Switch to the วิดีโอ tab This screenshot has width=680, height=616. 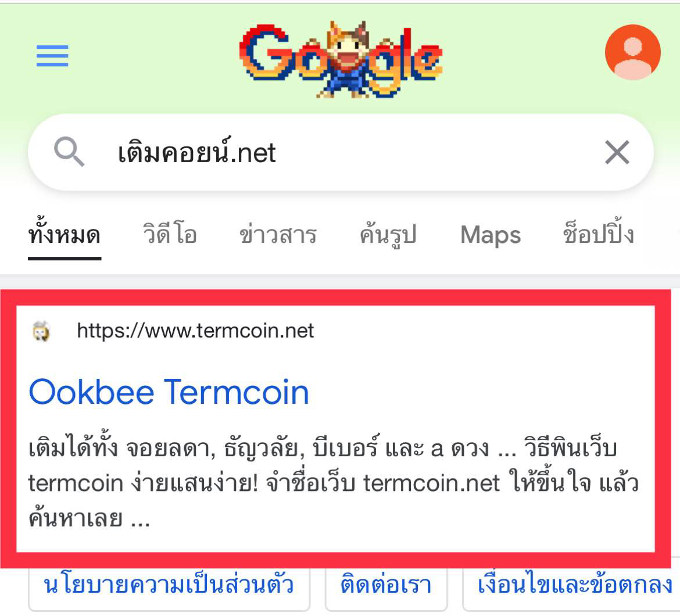pos(170,235)
